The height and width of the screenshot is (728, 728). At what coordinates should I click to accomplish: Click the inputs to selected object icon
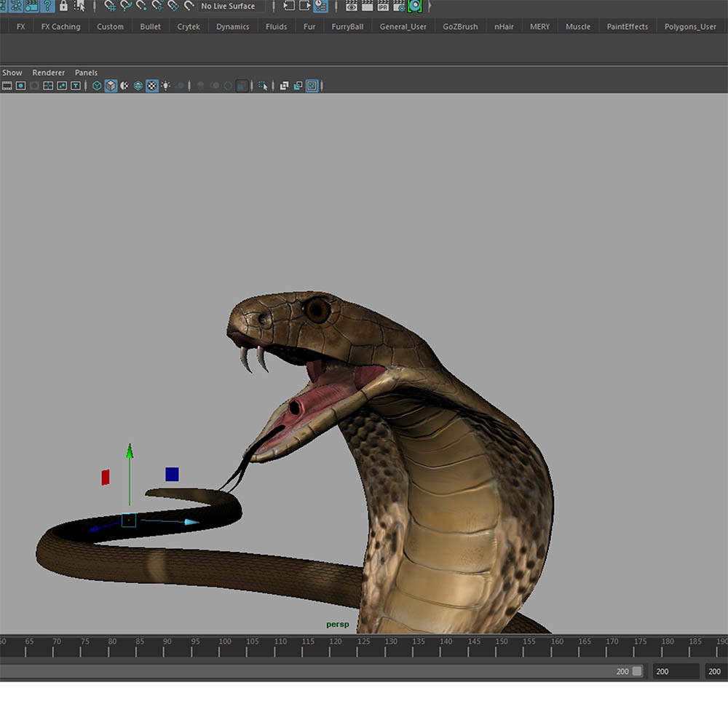pos(289,6)
